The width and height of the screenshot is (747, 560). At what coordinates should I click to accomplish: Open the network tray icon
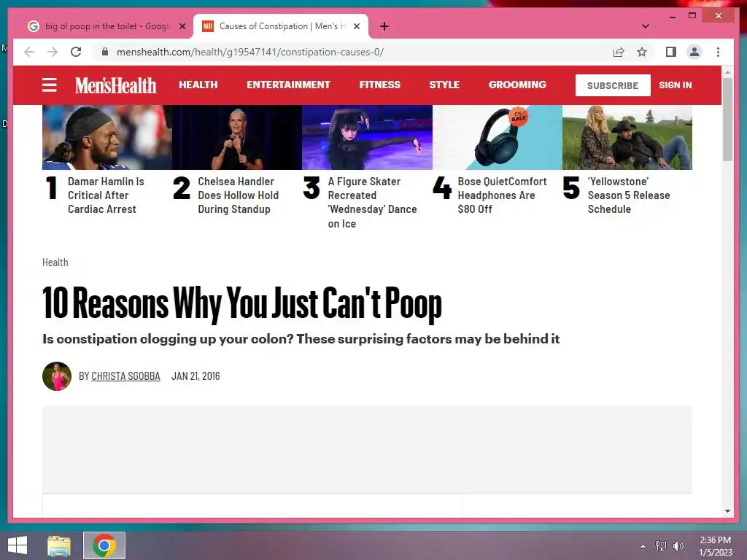tap(661, 545)
